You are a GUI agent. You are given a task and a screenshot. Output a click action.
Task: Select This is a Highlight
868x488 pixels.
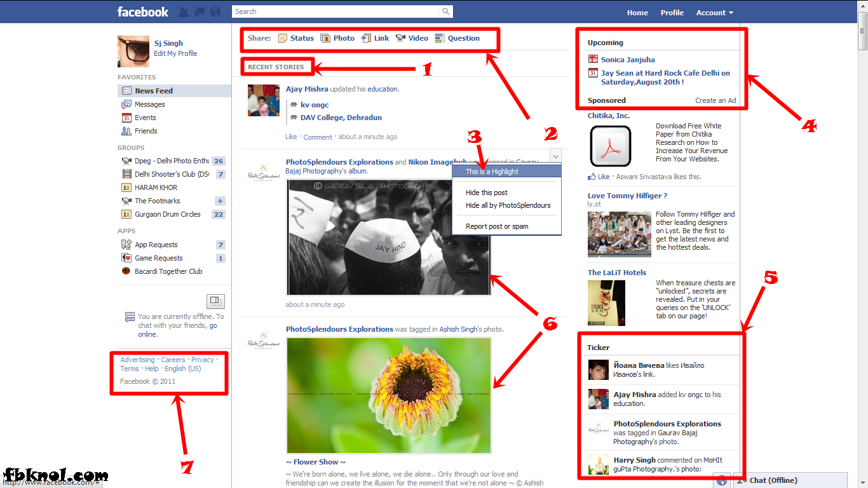[506, 172]
